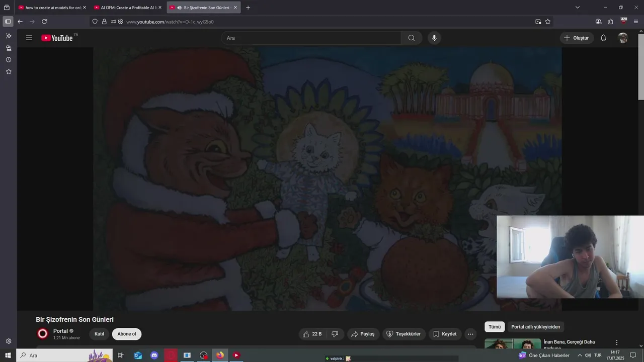Click the 'Oluştur' create button

tap(577, 38)
